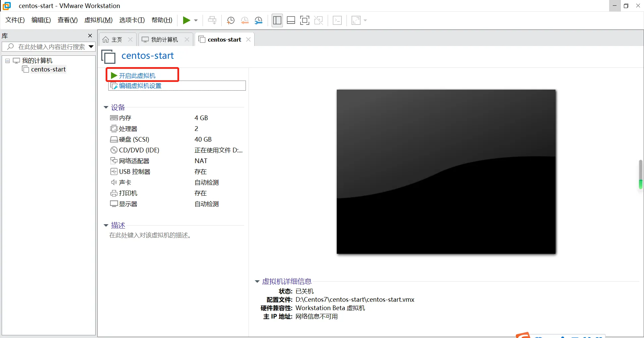Open the 虚拟机(M) menu

coord(98,20)
